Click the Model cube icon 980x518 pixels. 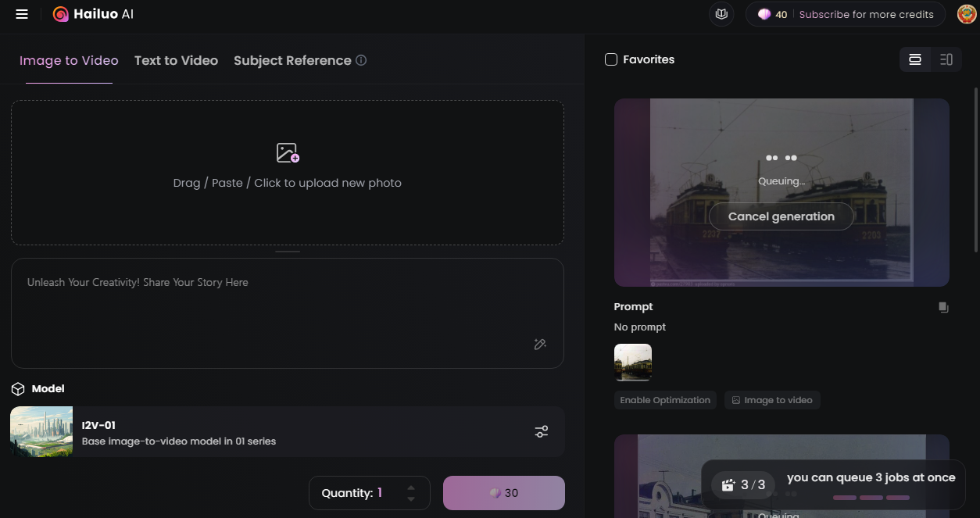tap(18, 389)
